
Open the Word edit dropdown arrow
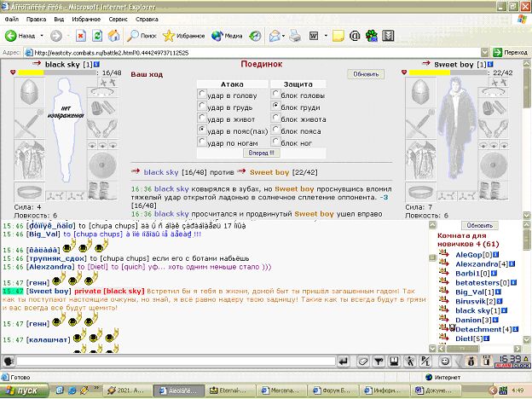[x=326, y=36]
